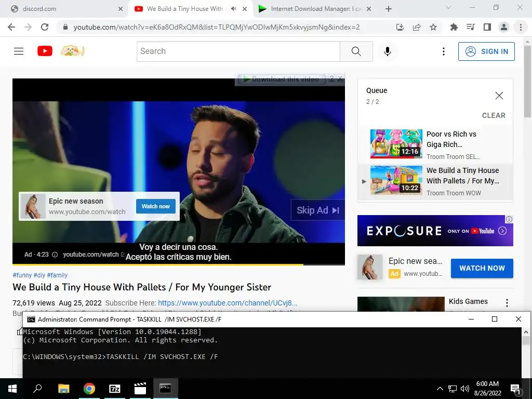Open the clapperboard video app on taskbar
532x399 pixels.
coord(140,389)
